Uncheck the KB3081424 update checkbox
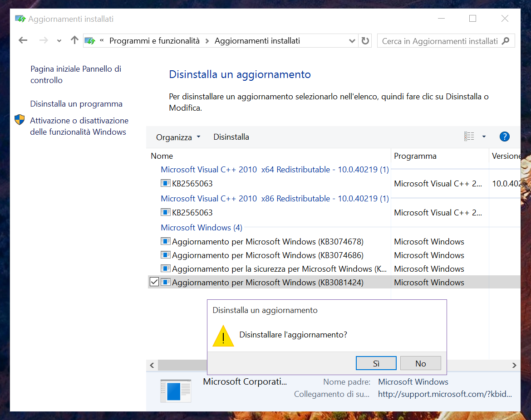531x420 pixels. pyautogui.click(x=154, y=282)
